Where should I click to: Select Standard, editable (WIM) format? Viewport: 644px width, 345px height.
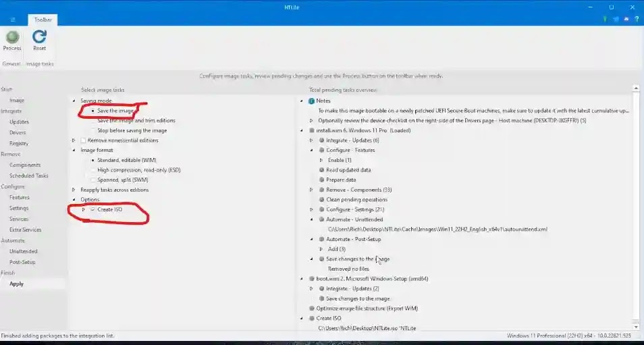pyautogui.click(x=93, y=160)
